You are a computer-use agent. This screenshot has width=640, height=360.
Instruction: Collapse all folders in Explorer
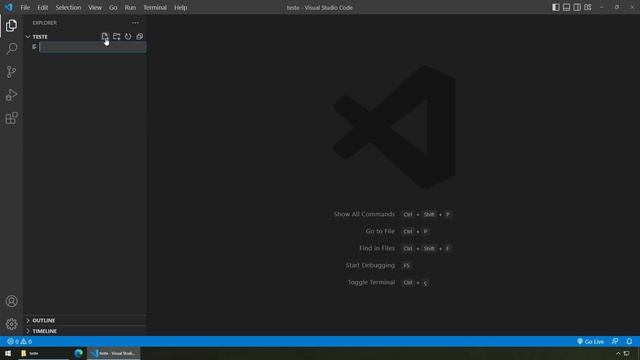139,36
